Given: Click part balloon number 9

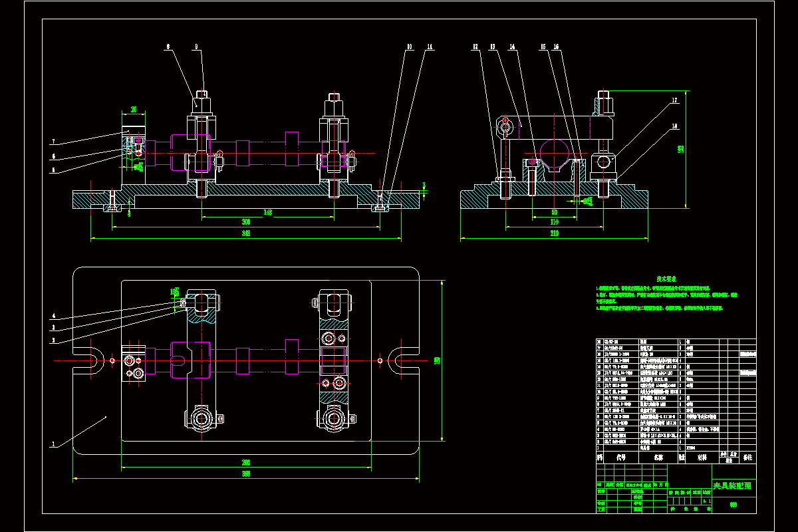Looking at the screenshot, I should click(197, 47).
